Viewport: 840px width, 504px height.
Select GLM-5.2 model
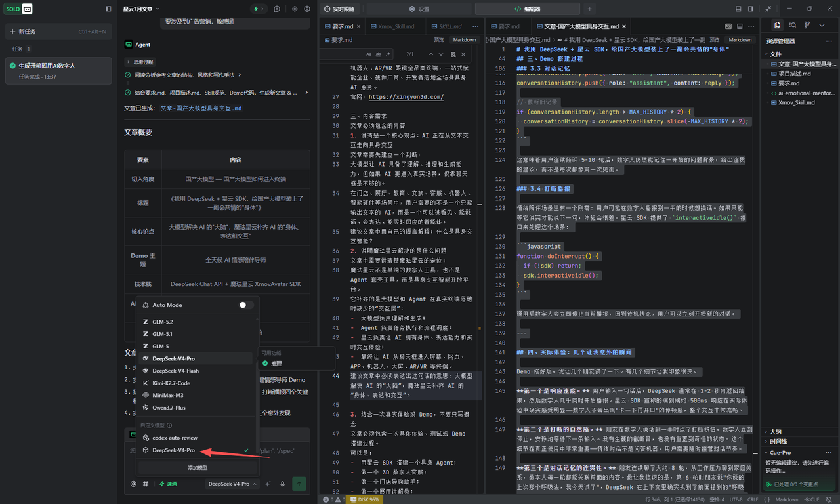195,322
